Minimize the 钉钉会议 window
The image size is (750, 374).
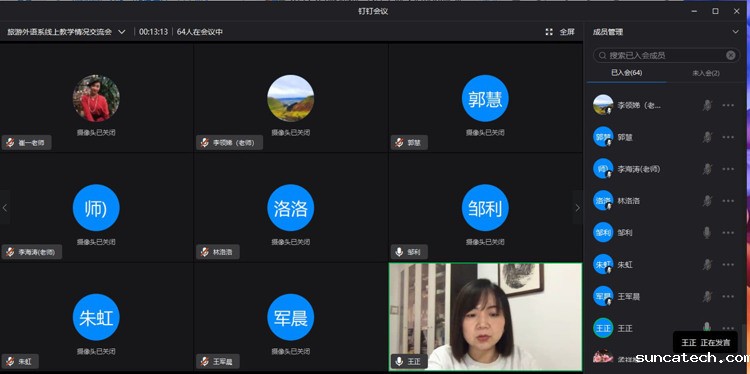click(694, 11)
